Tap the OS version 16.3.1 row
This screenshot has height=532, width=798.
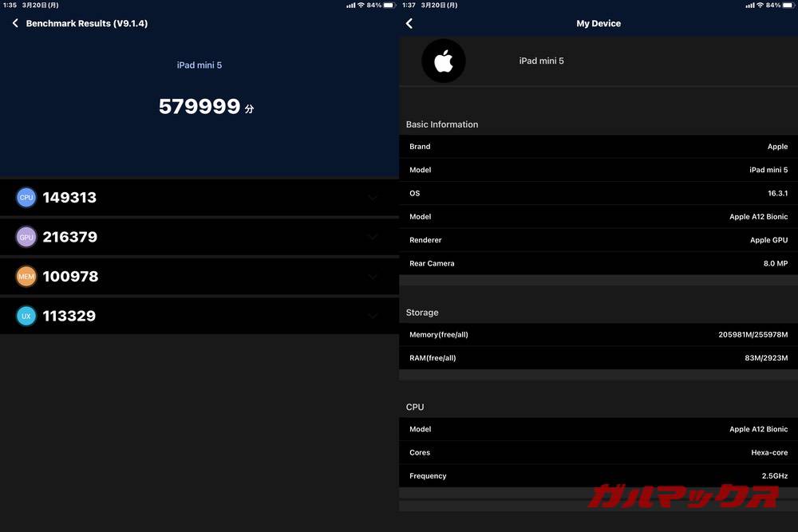[597, 193]
